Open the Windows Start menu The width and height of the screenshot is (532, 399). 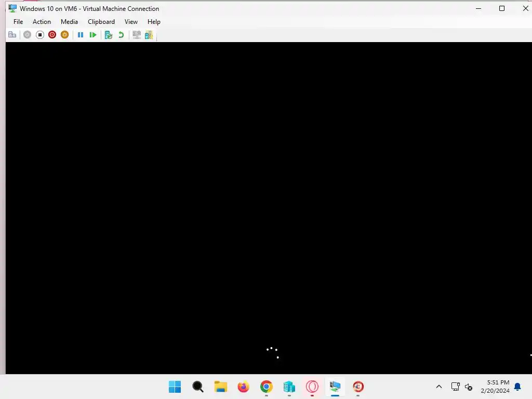pos(175,387)
